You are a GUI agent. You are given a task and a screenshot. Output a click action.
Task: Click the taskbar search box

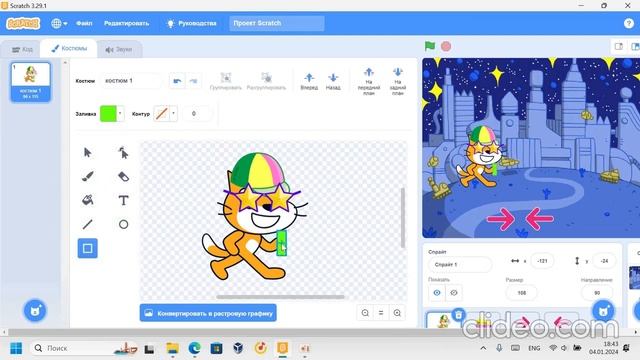[84, 348]
